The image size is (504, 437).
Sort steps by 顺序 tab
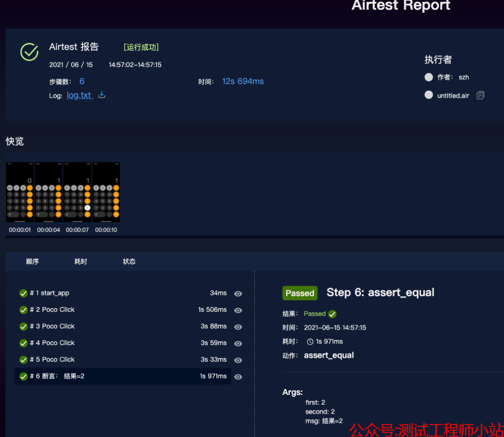(x=33, y=261)
